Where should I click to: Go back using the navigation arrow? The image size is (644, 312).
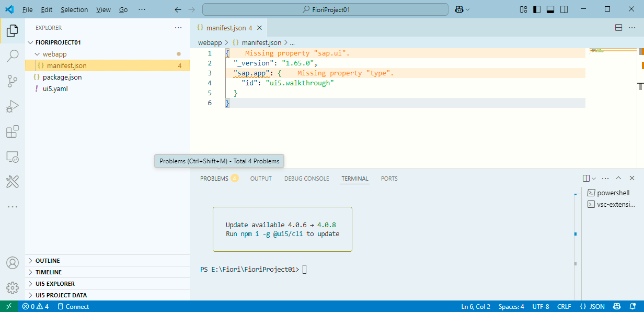[x=178, y=9]
